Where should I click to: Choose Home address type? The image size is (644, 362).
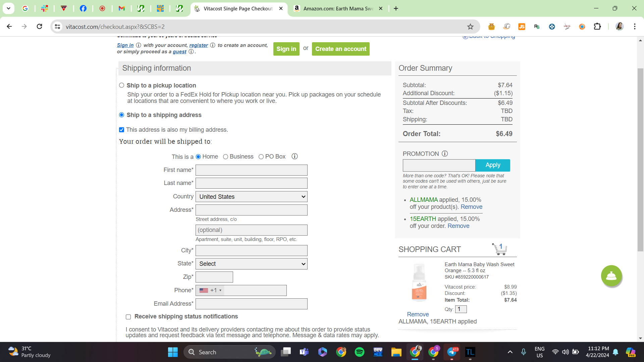point(198,157)
